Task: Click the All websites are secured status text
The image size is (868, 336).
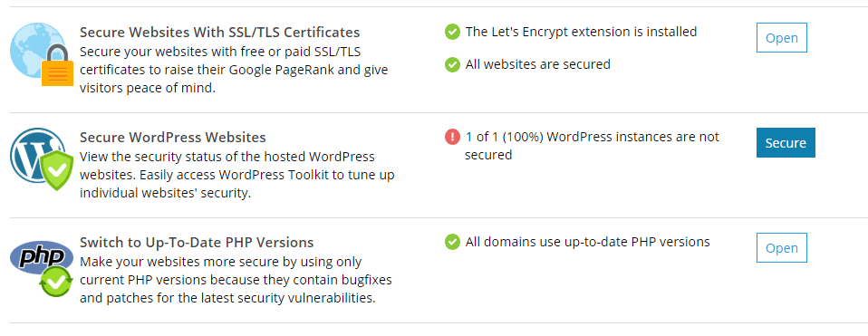Action: (x=537, y=65)
